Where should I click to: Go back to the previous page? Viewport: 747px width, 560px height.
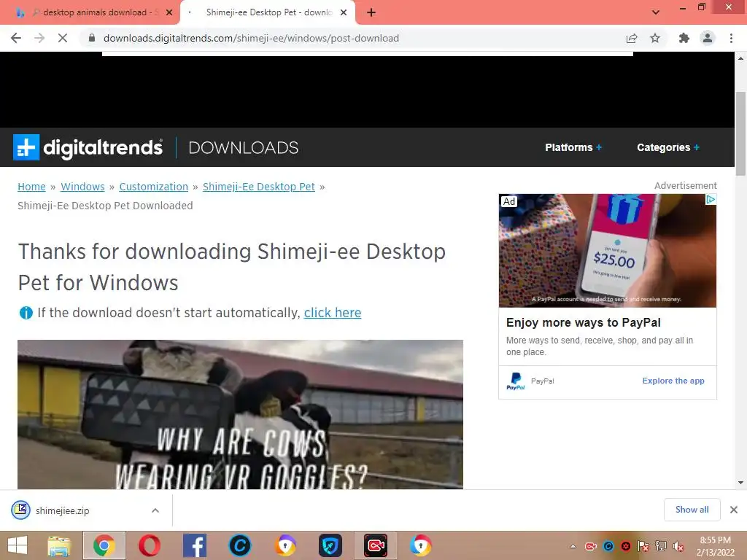click(x=16, y=38)
